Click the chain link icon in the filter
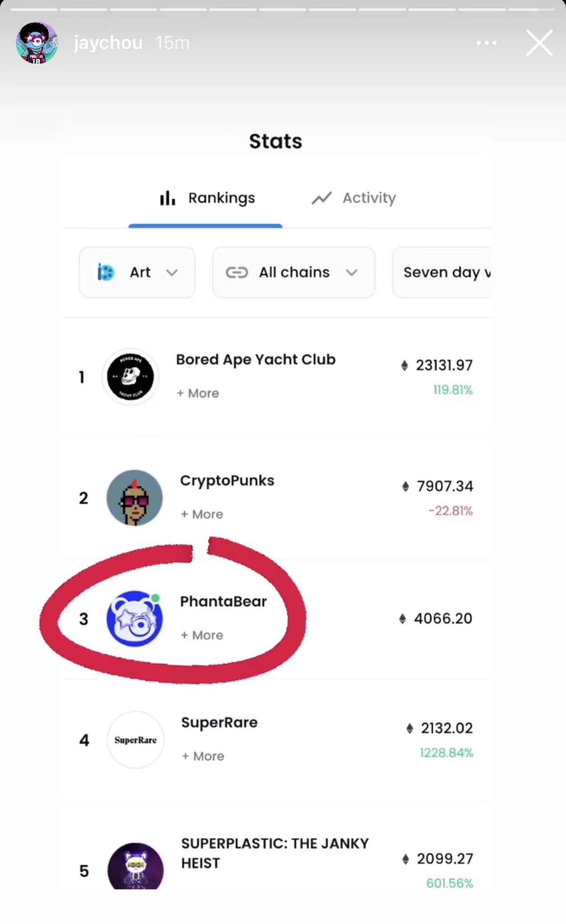566x924 pixels. point(237,273)
